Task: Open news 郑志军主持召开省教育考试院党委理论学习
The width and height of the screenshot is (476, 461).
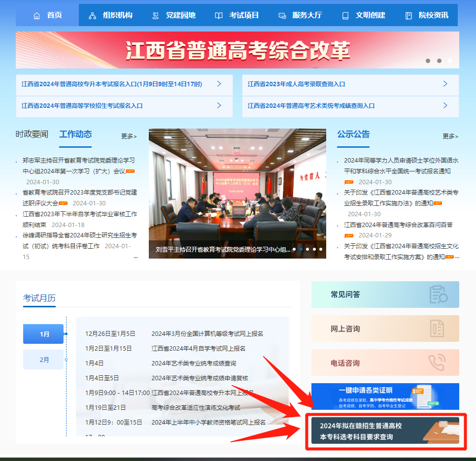Action: coord(79,165)
